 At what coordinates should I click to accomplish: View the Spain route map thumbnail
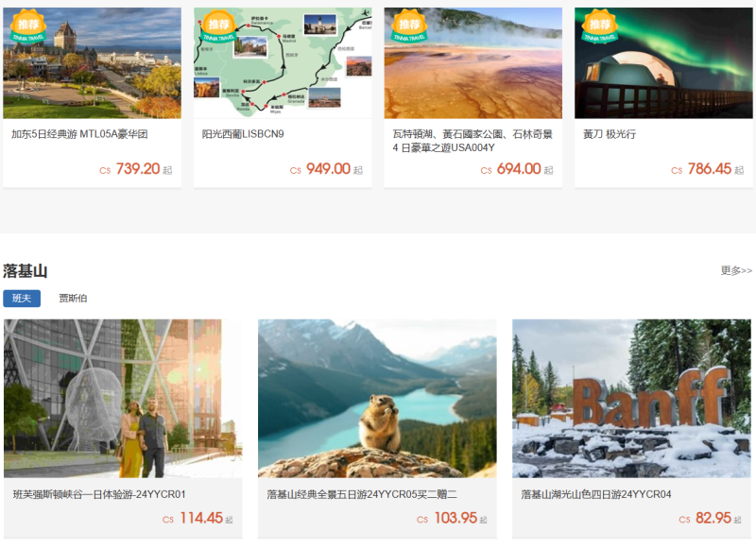click(x=283, y=62)
